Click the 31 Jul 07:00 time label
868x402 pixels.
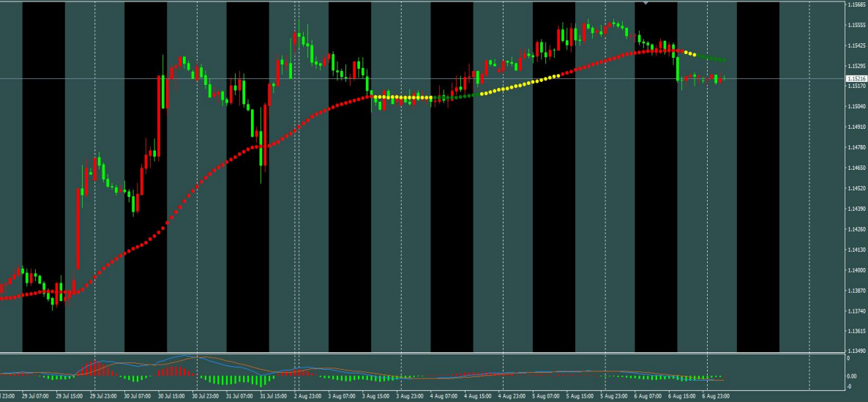pyautogui.click(x=239, y=396)
